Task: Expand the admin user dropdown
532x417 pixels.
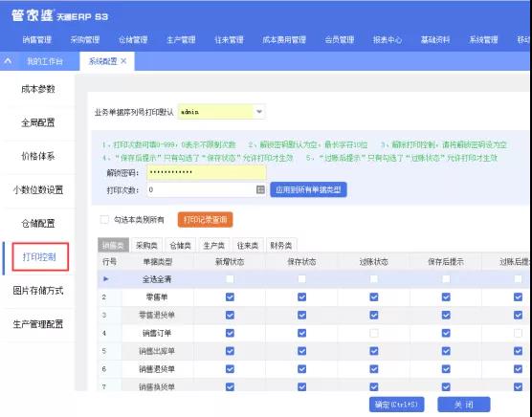Action: coord(259,112)
